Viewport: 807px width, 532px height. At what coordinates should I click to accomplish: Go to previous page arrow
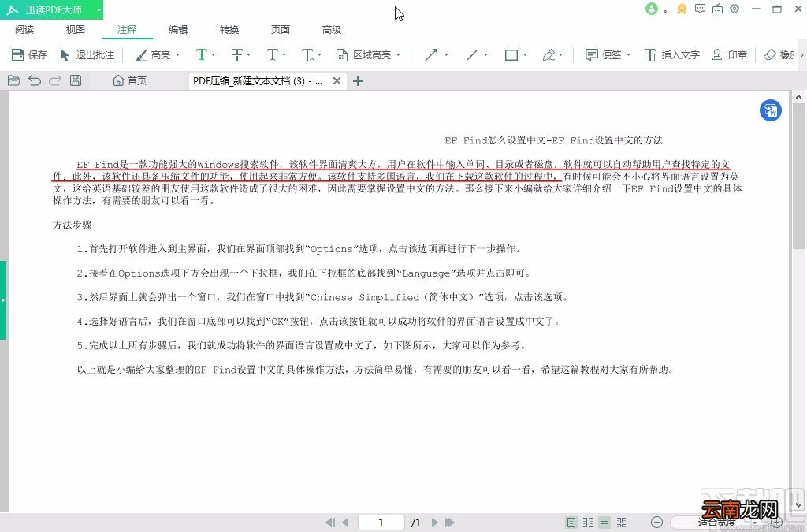[345, 523]
